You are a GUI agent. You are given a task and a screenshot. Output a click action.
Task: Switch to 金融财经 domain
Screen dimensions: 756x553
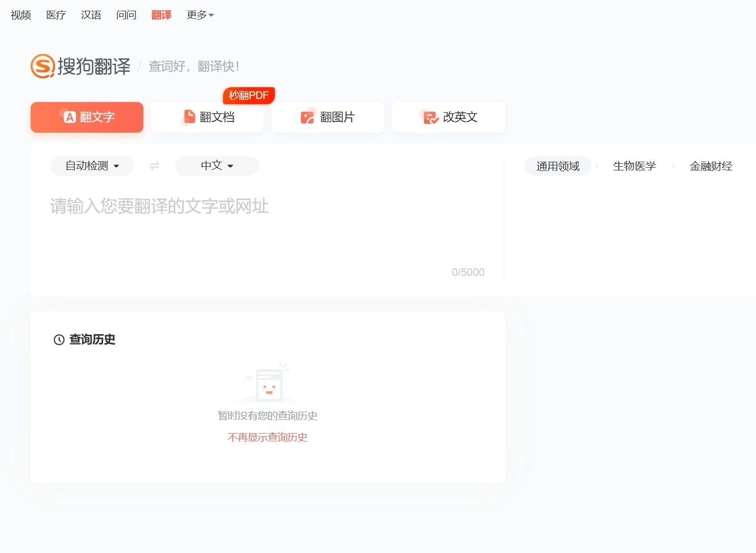point(711,166)
